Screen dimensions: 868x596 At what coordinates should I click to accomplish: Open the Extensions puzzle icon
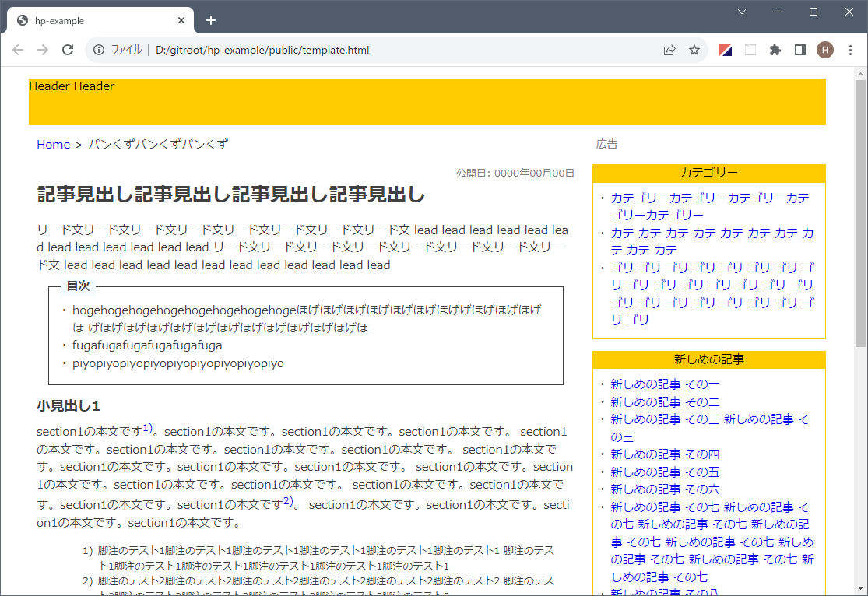pos(775,50)
